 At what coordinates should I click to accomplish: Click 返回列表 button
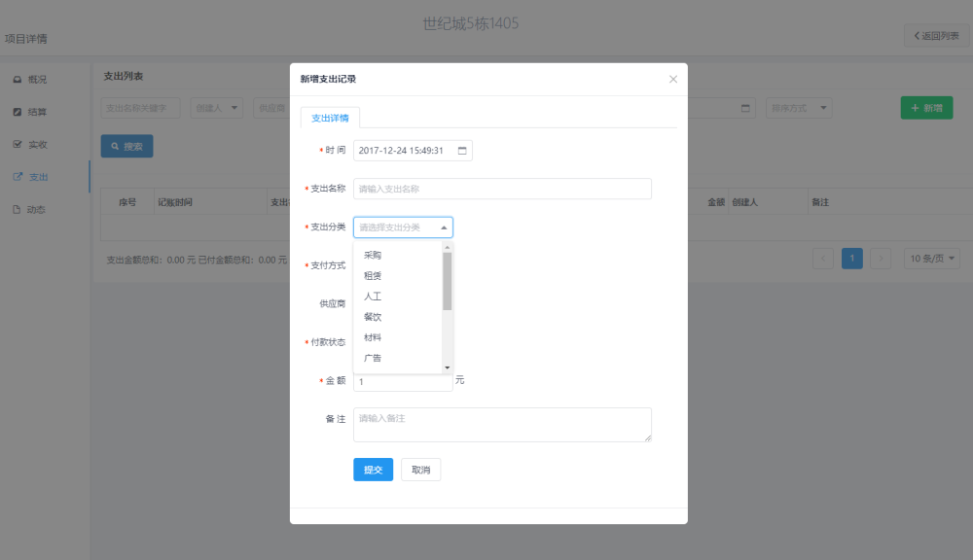click(936, 36)
